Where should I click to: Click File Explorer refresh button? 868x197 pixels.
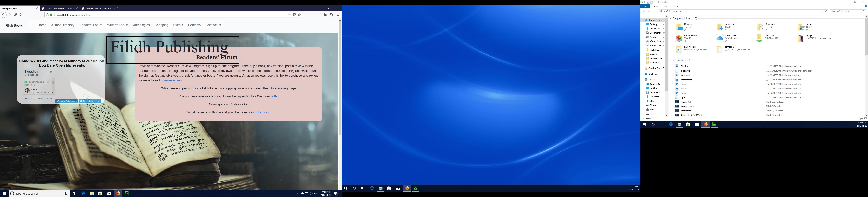[x=826, y=11]
